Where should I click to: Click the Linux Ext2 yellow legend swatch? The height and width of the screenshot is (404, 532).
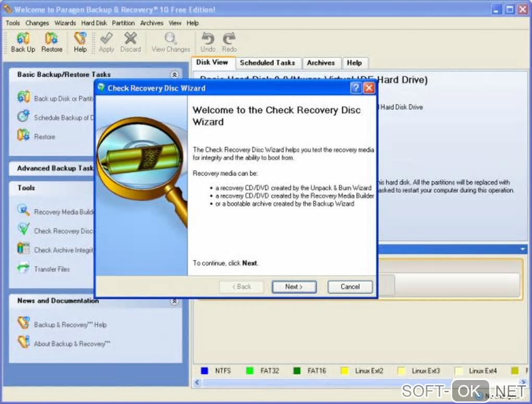[344, 371]
